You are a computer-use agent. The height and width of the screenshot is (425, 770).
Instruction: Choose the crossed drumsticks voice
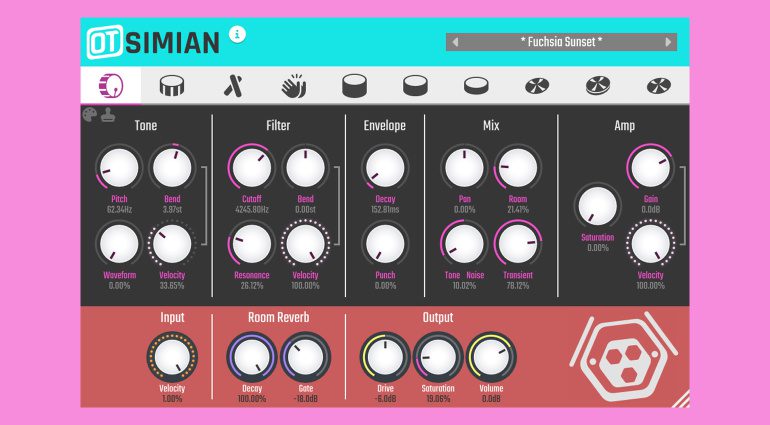coord(233,86)
